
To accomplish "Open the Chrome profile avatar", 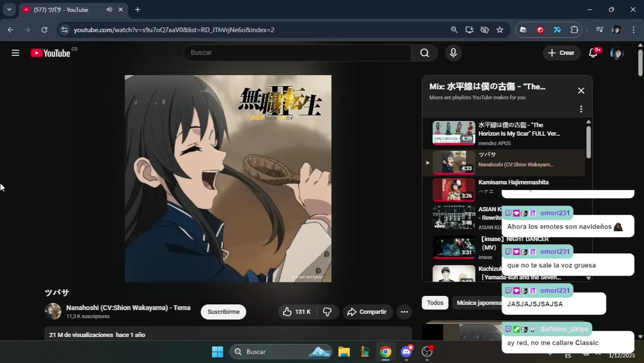I will [x=616, y=30].
